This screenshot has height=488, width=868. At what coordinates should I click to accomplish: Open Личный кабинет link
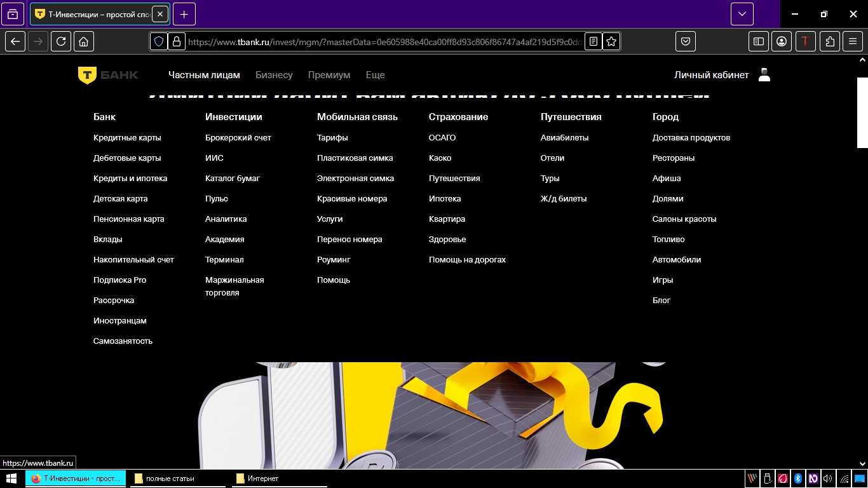(x=712, y=75)
